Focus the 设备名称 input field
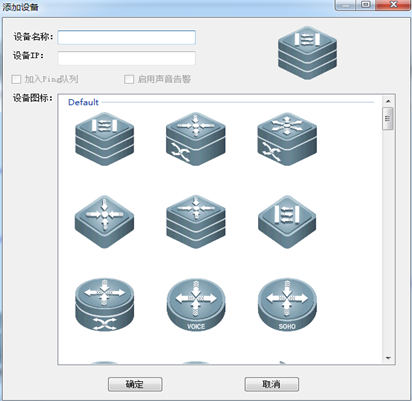Screen dimensions: 412x401 (127, 37)
